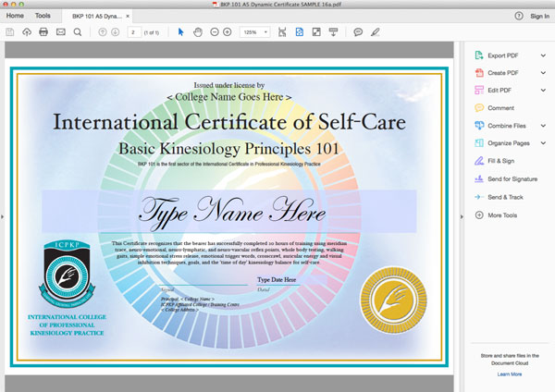Open Create PDF tool
Viewport: 555px width, 392px height.
click(x=502, y=73)
